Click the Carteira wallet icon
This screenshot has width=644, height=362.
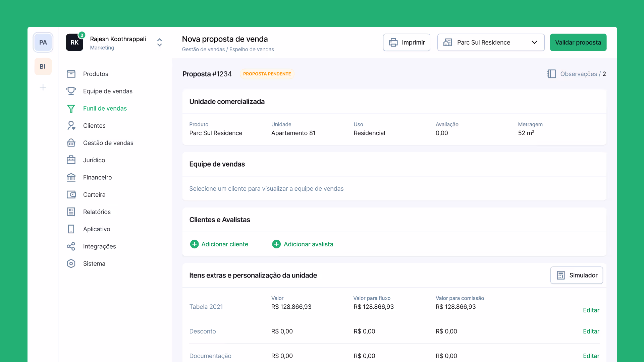[x=71, y=195]
